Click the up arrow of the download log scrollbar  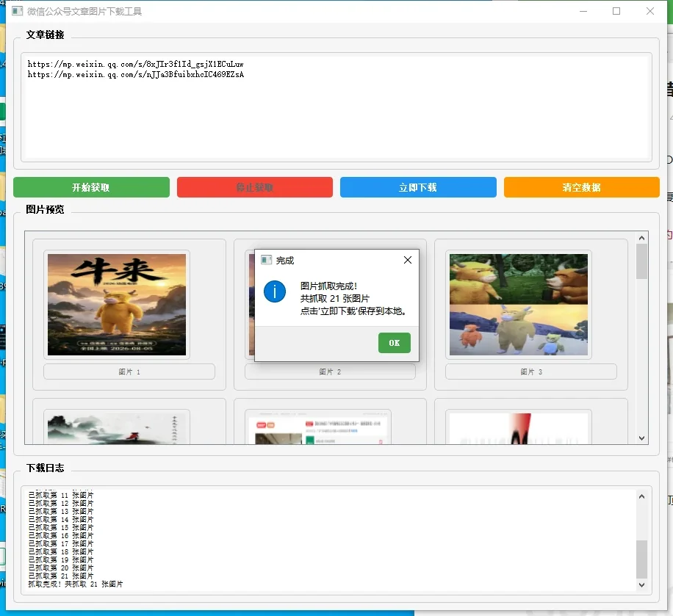(x=641, y=497)
